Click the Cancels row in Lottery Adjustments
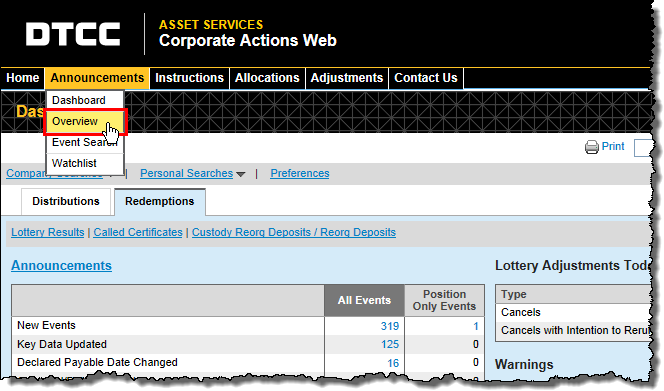 pos(573,313)
